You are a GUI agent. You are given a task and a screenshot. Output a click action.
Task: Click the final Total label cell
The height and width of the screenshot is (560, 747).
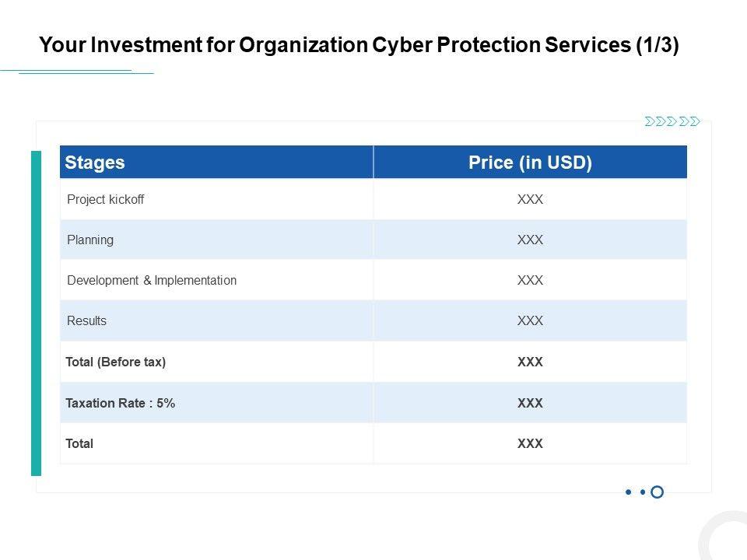click(x=79, y=443)
